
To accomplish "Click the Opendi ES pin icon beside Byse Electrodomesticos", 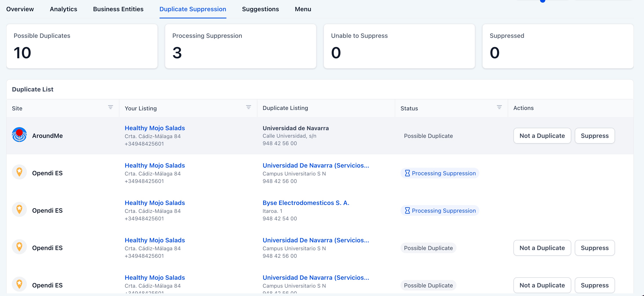I will (x=19, y=210).
